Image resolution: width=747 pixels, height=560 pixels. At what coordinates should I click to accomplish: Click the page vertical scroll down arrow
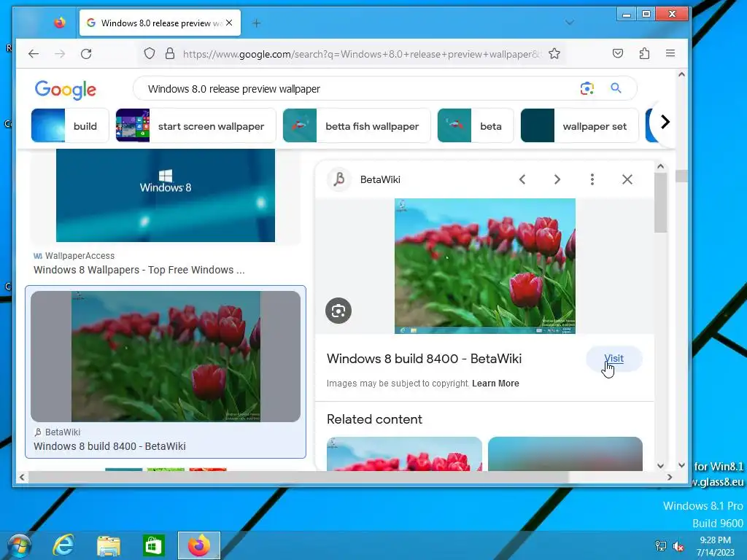click(x=681, y=465)
